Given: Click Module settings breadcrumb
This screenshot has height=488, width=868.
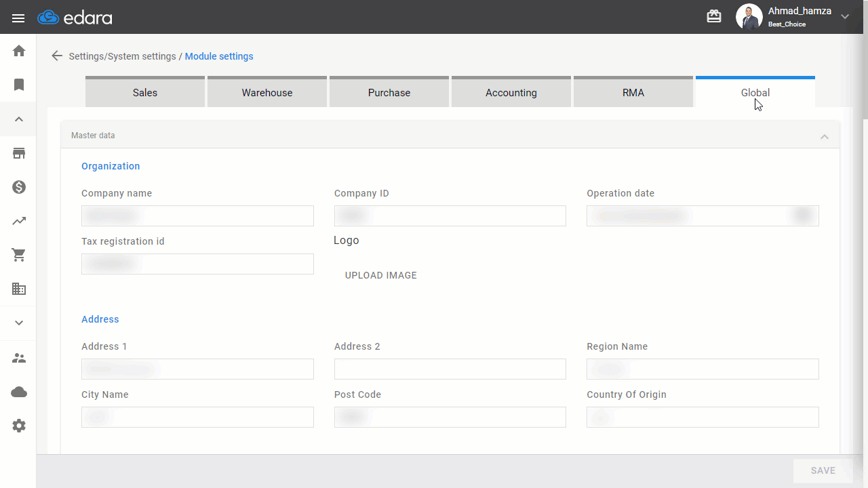Looking at the screenshot, I should tap(219, 56).
